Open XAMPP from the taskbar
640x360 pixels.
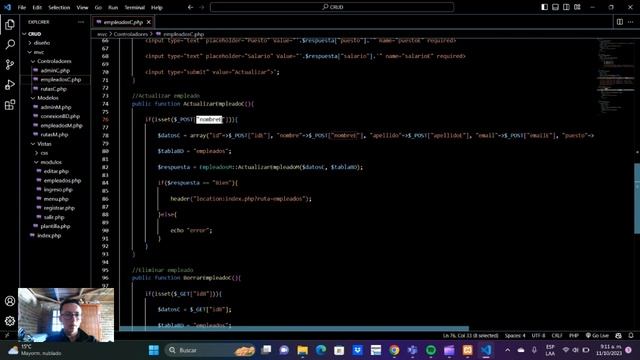[x=468, y=350]
